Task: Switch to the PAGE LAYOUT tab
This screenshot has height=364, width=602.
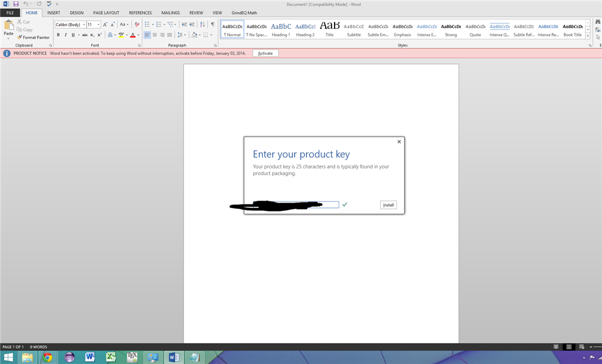Action: coord(106,13)
